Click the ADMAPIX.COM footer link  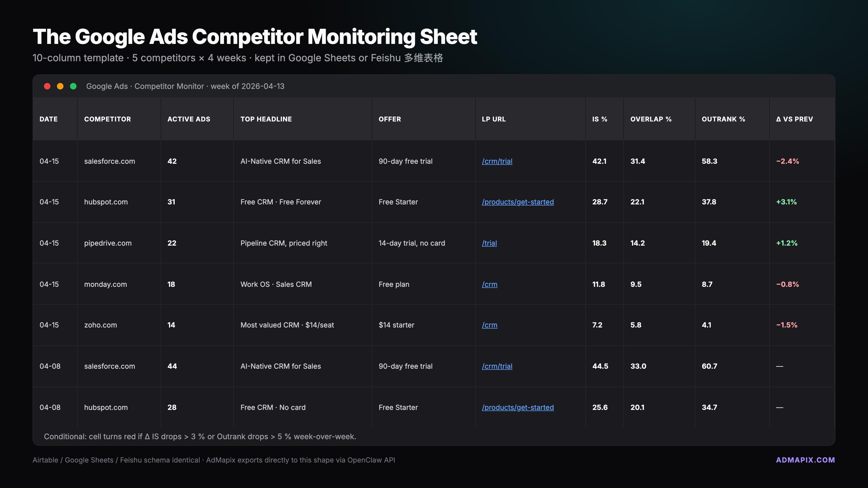click(x=805, y=460)
